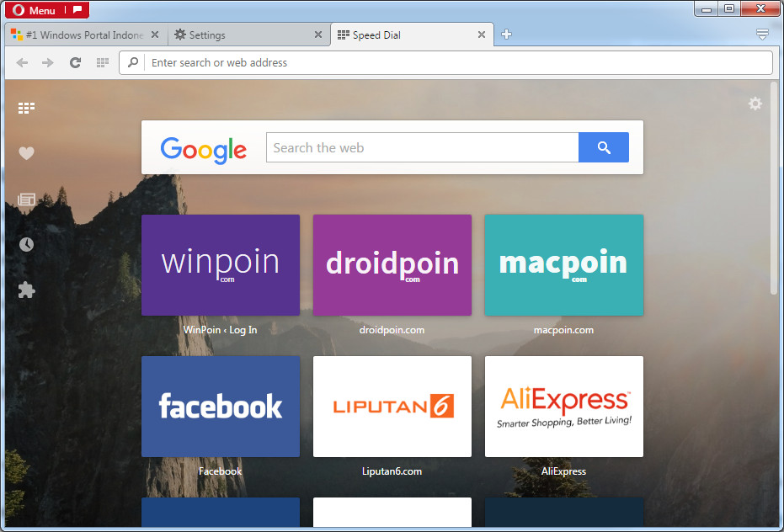Open the Facebook speed dial tile
The image size is (784, 532).
point(221,407)
